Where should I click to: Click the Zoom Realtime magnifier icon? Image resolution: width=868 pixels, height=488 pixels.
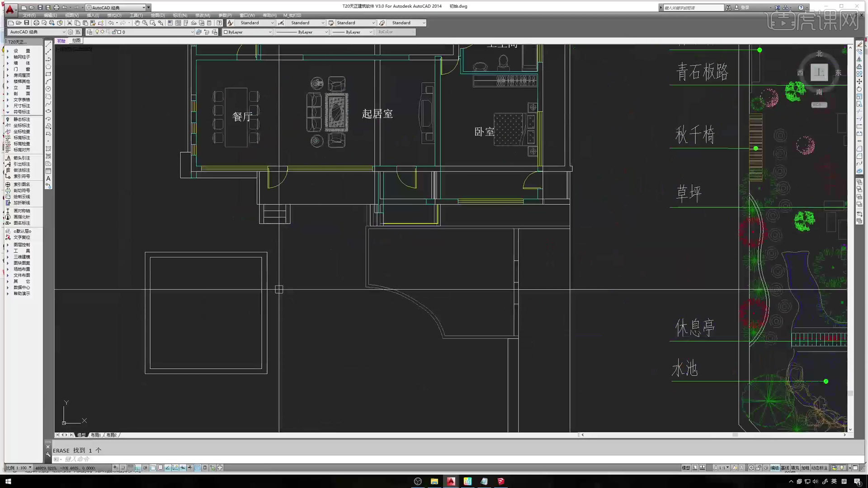point(145,23)
